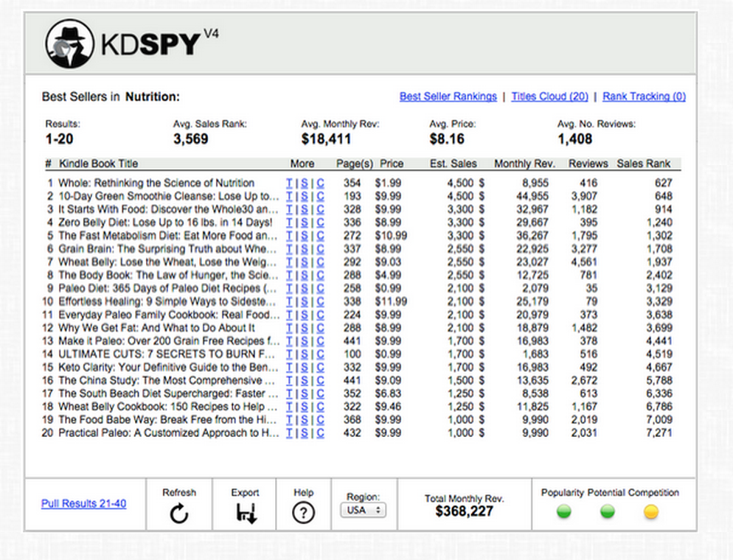Click C link for Wheat Belly Cookbook row

point(320,406)
